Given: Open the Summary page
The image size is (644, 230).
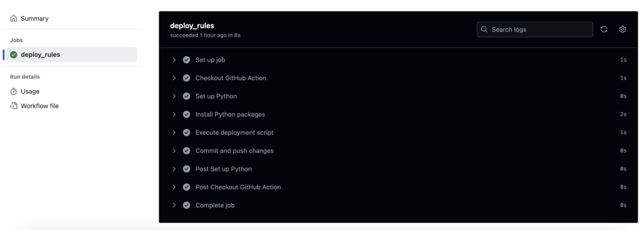Looking at the screenshot, I should pyautogui.click(x=35, y=18).
